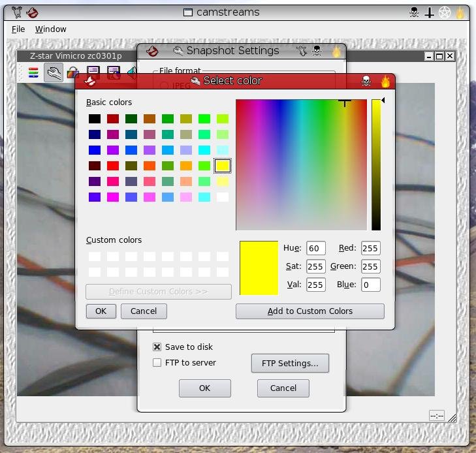Click the inverted cross icon in camstreams title bar
The image size is (476, 453).
429,13
